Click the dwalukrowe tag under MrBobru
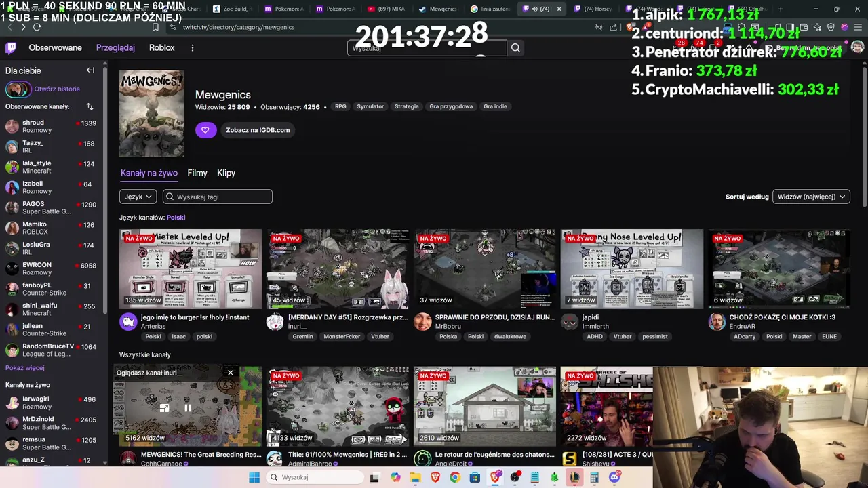 [x=510, y=337]
